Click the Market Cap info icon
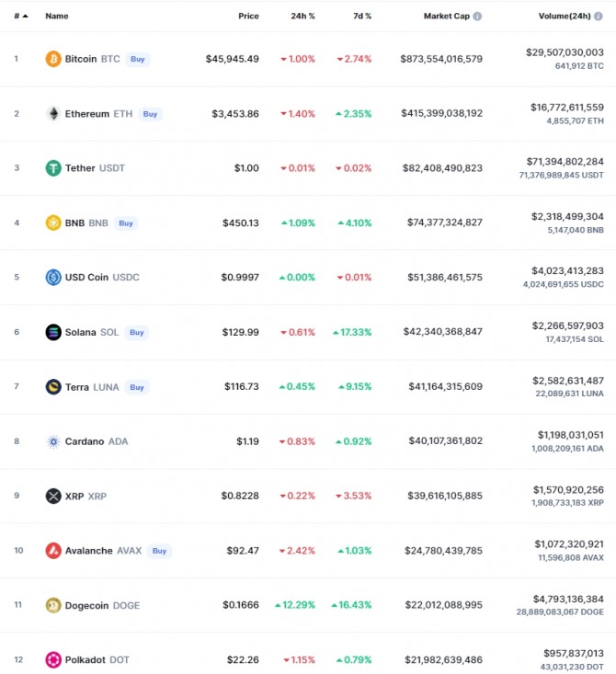Screen dimensions: 616x674 pos(477,17)
